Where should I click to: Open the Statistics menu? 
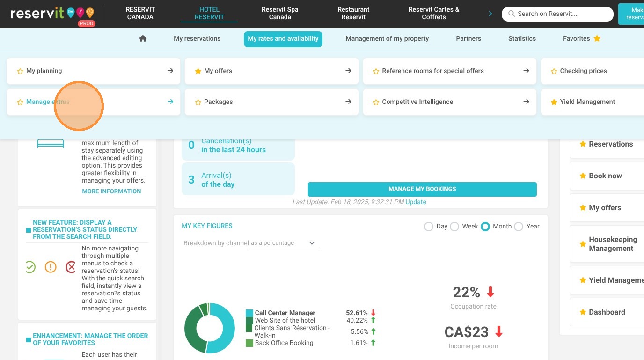522,39
